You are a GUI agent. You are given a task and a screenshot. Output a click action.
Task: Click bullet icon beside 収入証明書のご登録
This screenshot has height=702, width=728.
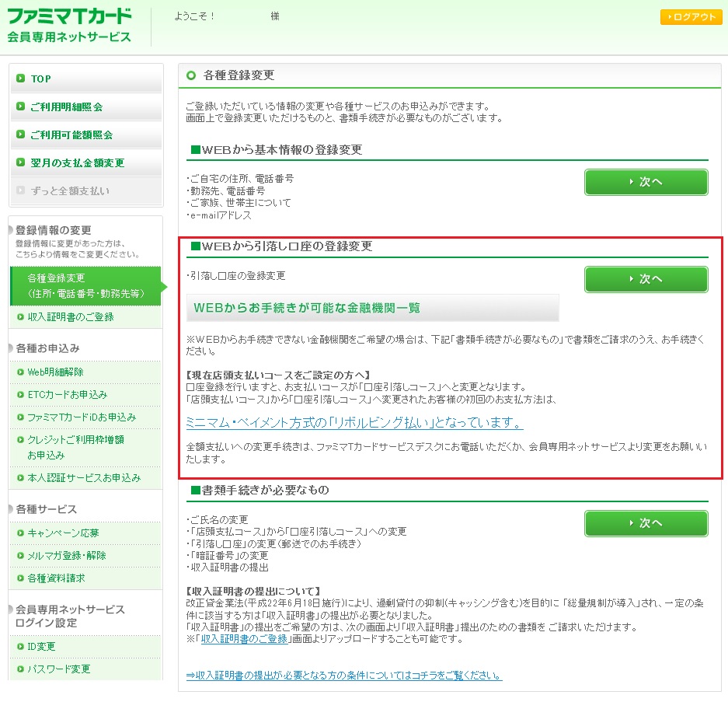(x=20, y=317)
